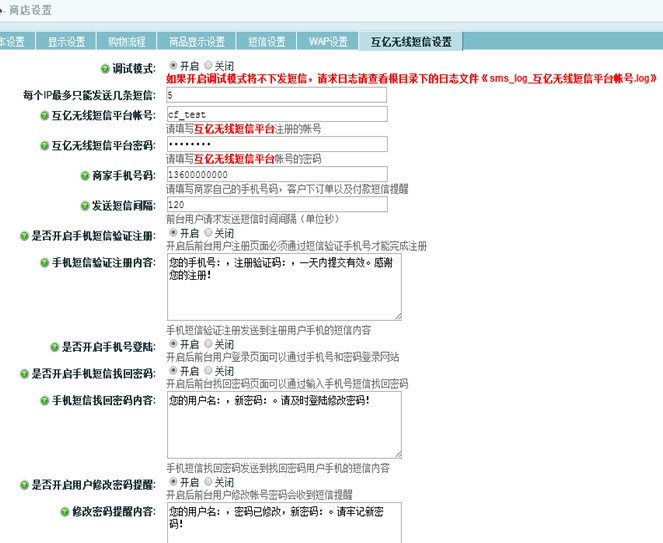This screenshot has width=663, height=543.
Task: Switch to the 短信设置 tab
Action: pyautogui.click(x=266, y=41)
